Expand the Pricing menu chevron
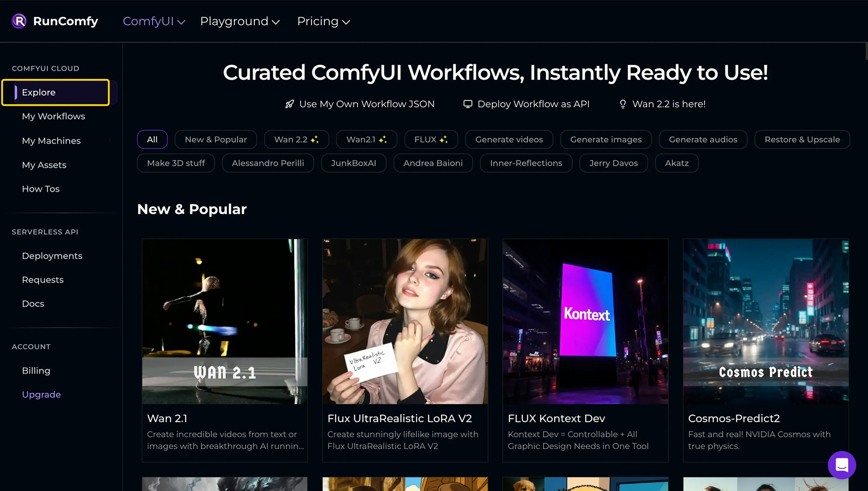Screen dimensions: 868x491 pos(346,22)
